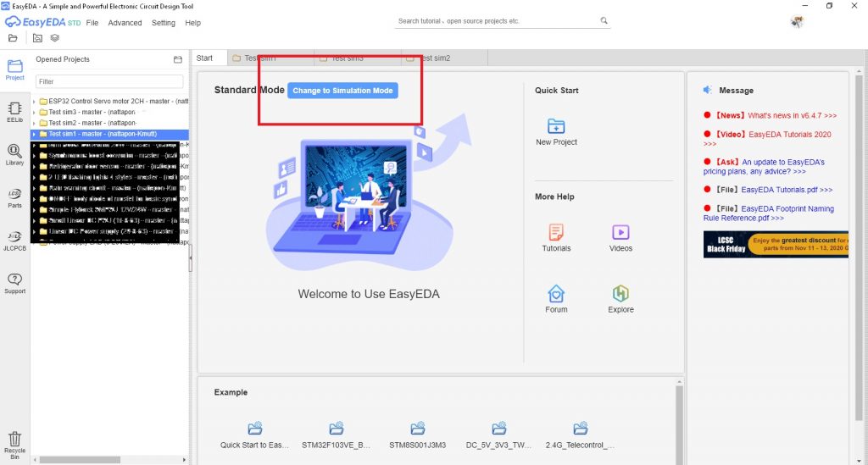Open the user avatar menu
This screenshot has width=868, height=465.
(797, 21)
